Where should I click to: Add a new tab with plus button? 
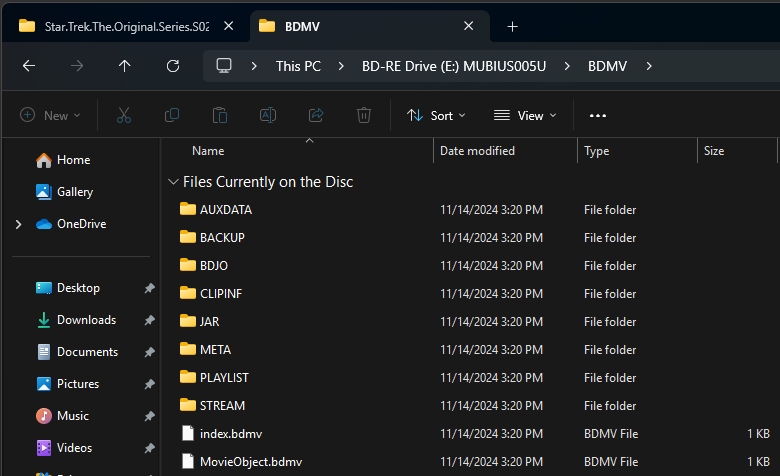click(512, 26)
